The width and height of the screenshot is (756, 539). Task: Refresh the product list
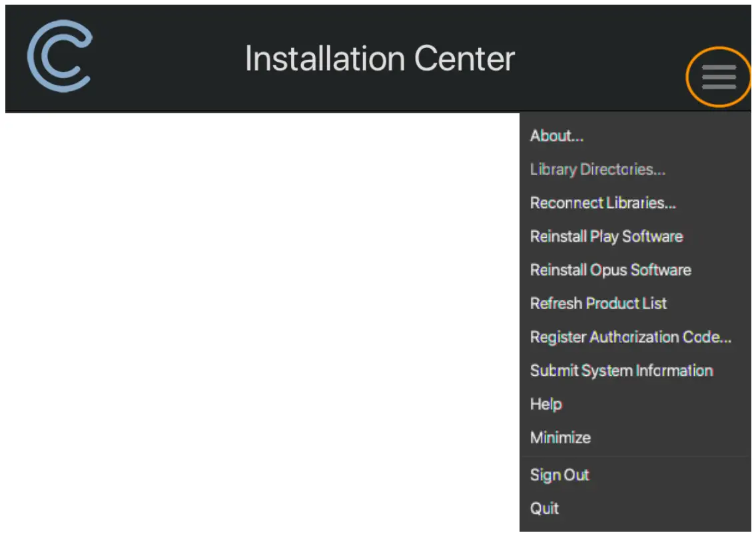click(x=597, y=304)
